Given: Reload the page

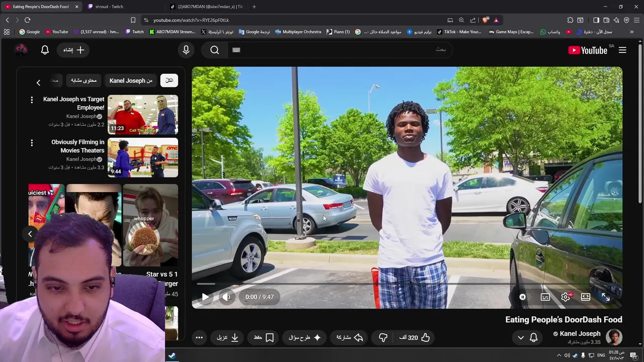Looking at the screenshot, I should tap(27, 20).
